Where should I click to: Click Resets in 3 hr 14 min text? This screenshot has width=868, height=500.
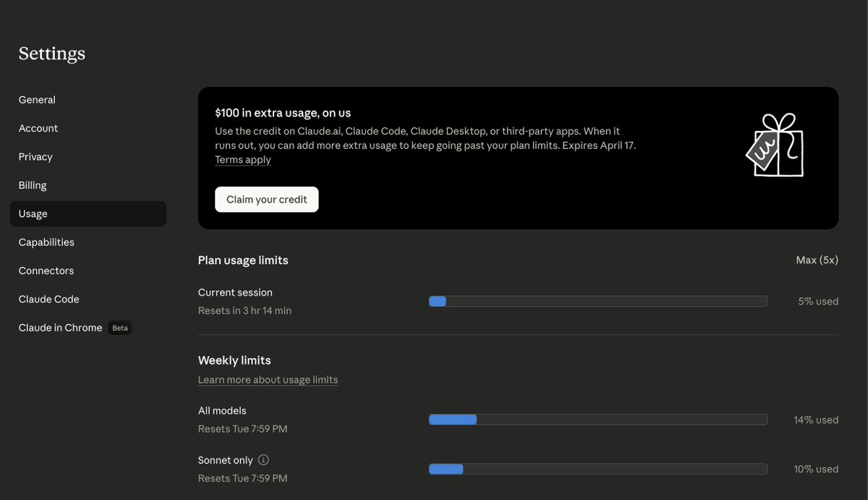(244, 310)
